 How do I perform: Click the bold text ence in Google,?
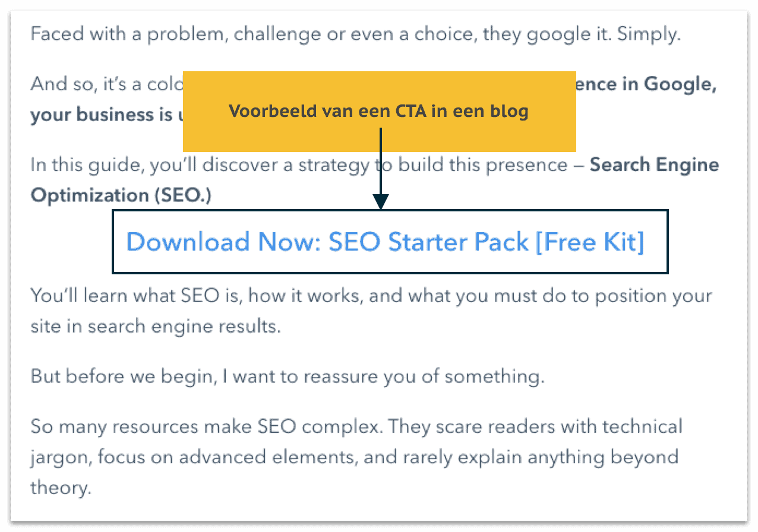coord(646,85)
